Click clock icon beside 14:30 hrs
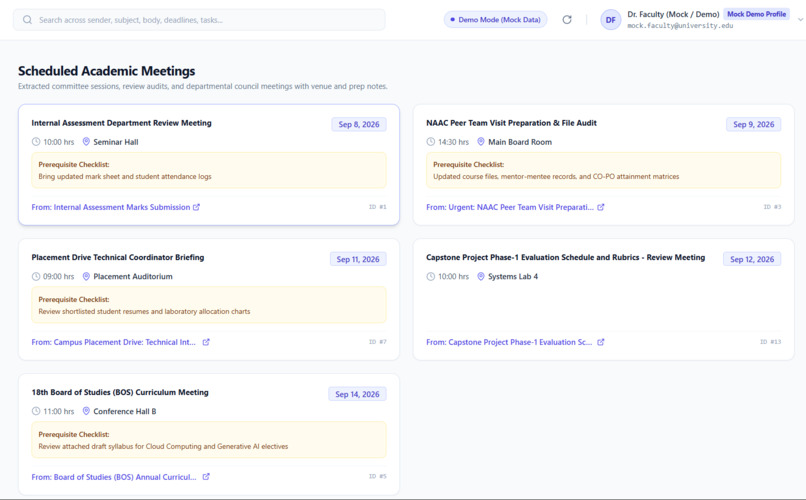 431,142
